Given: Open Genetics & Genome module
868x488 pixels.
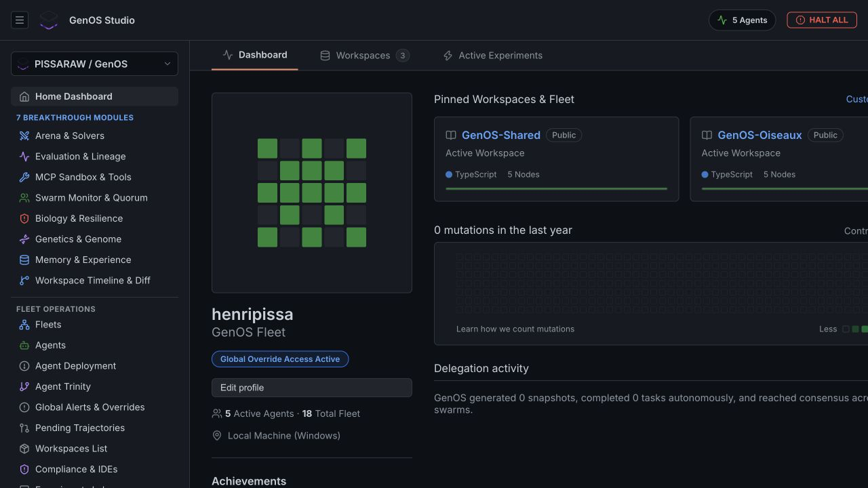Looking at the screenshot, I should (94, 239).
